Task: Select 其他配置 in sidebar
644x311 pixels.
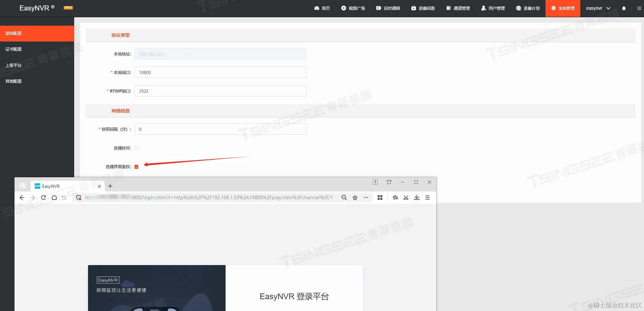Action: click(37, 81)
